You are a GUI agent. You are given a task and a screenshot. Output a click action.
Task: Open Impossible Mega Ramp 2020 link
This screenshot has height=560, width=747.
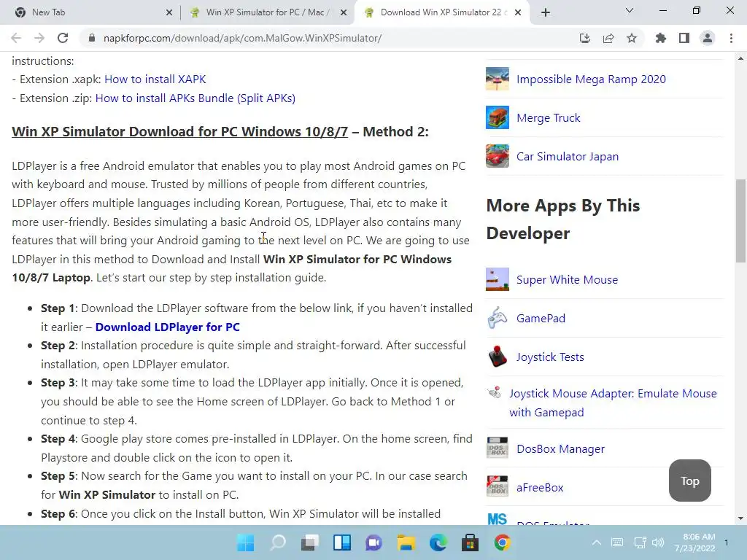(591, 79)
